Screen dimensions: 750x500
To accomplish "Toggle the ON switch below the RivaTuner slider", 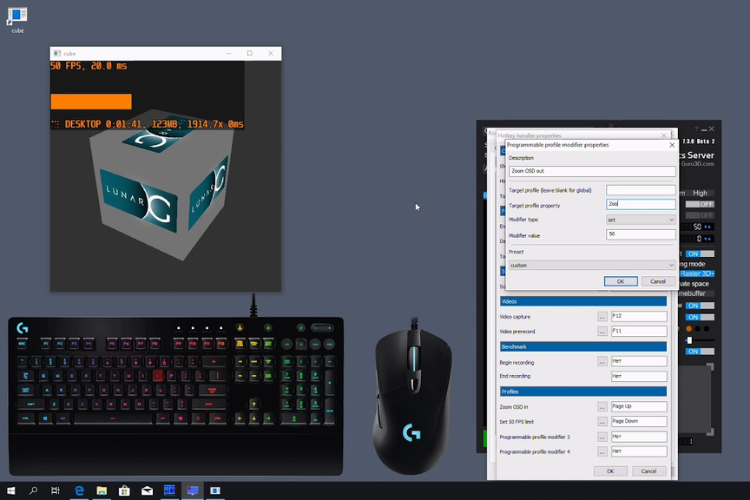I will (700, 351).
